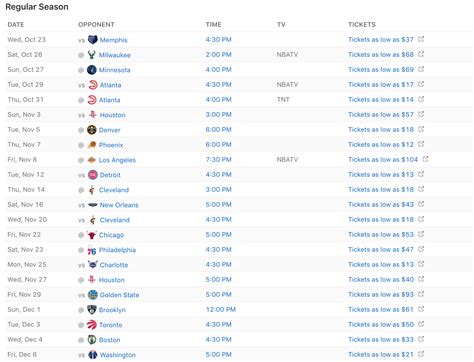474x362 pixels.
Task: Open the New Orleans team link
Action: (x=119, y=205)
